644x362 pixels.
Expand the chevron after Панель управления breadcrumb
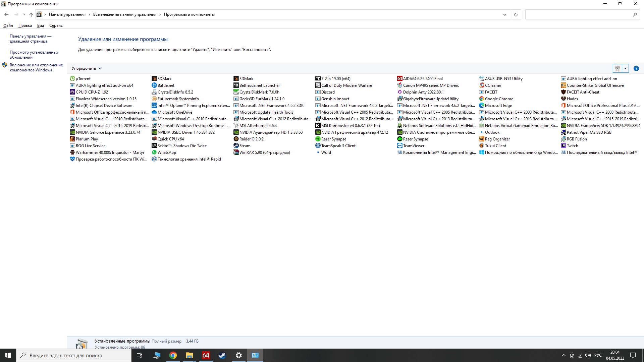[89, 14]
